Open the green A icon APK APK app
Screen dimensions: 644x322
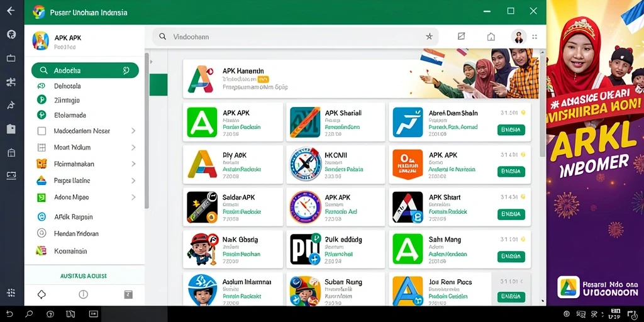[202, 122]
